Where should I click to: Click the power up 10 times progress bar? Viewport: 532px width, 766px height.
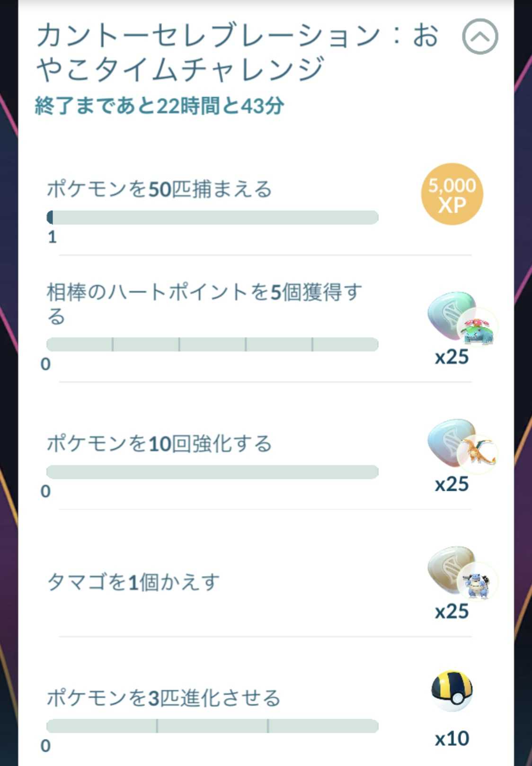[x=213, y=472]
